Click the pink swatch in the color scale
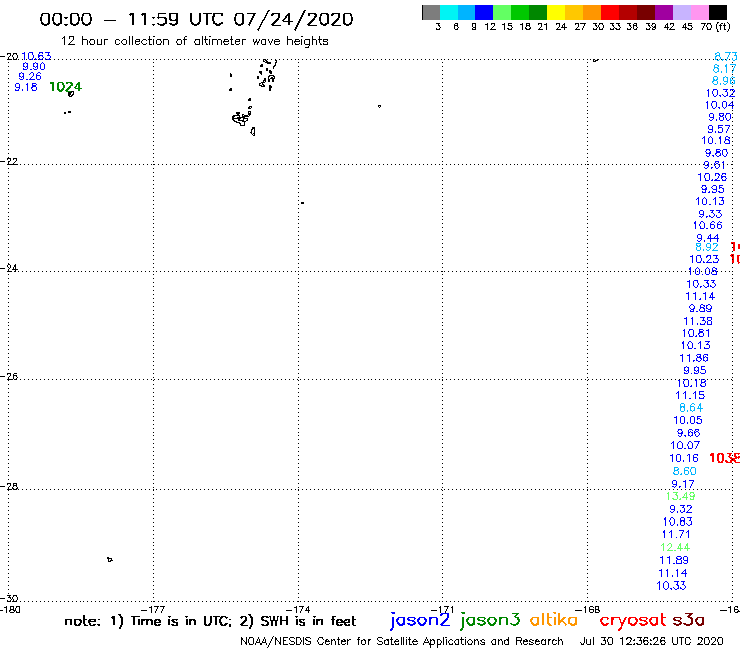 (700, 12)
